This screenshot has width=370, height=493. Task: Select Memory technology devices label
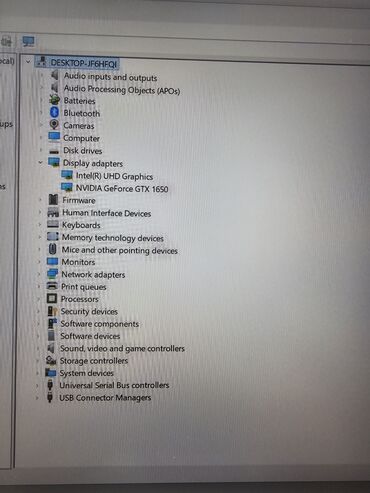(113, 238)
